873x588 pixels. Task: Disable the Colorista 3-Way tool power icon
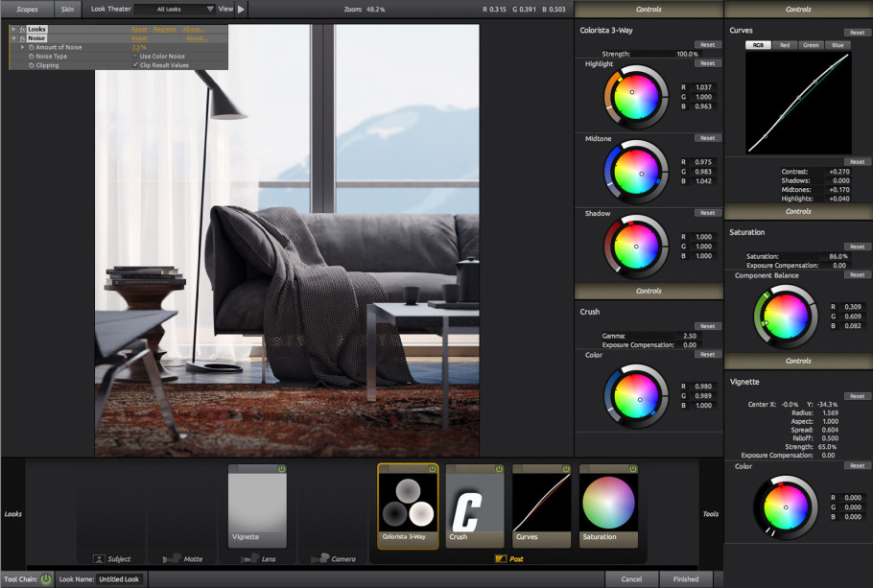(432, 469)
